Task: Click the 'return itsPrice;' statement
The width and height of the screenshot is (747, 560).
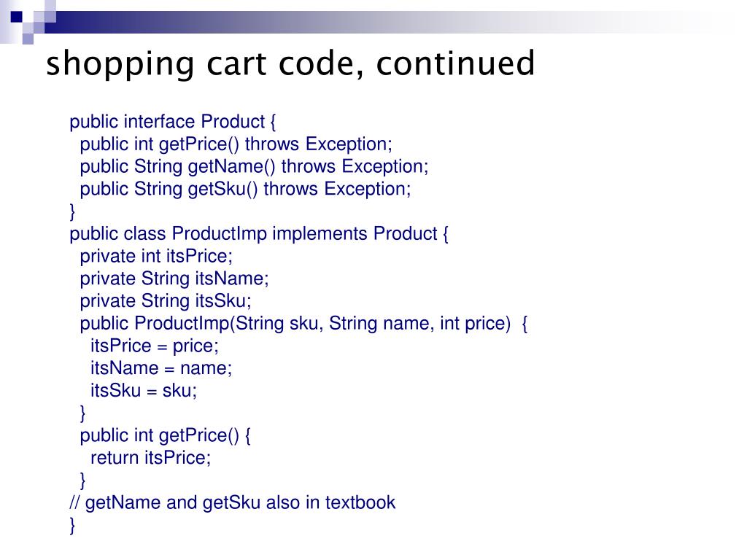Action: click(x=150, y=458)
